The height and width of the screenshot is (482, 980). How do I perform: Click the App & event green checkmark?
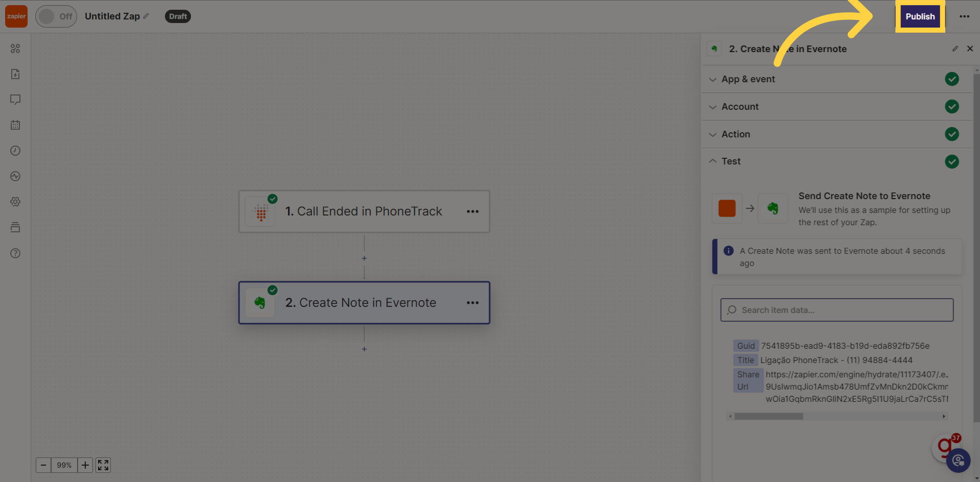pyautogui.click(x=952, y=79)
